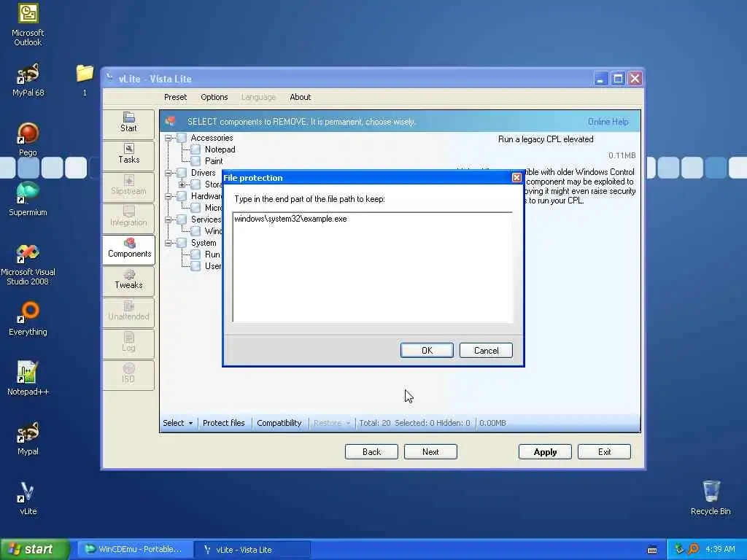Screen dimensions: 747x560
Task: Launch Pego desktop shortcut
Action: (x=28, y=139)
